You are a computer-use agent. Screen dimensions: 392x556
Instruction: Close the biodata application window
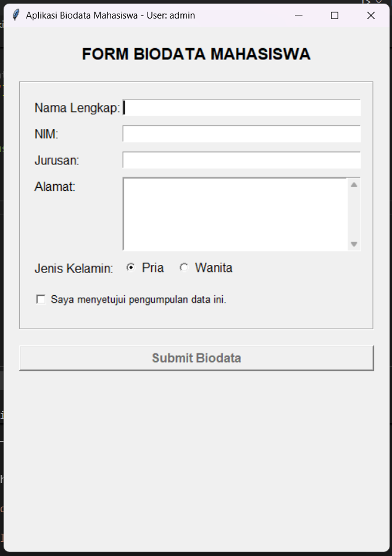pos(370,15)
